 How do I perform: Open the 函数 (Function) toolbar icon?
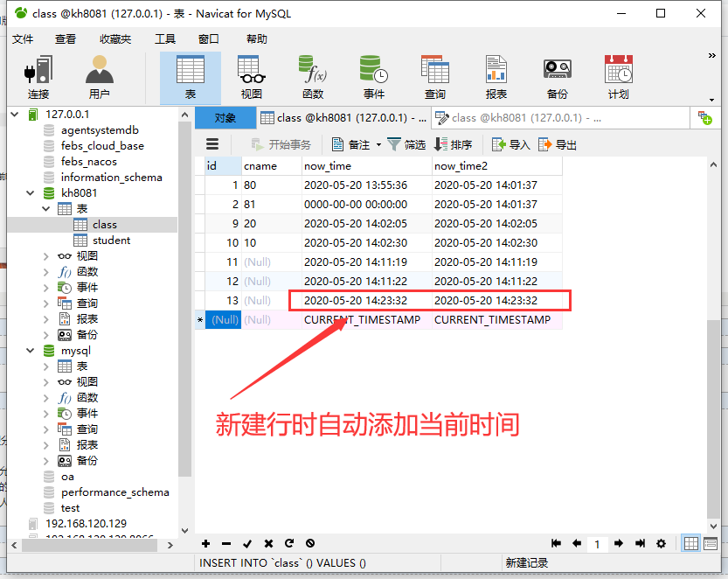[313, 78]
